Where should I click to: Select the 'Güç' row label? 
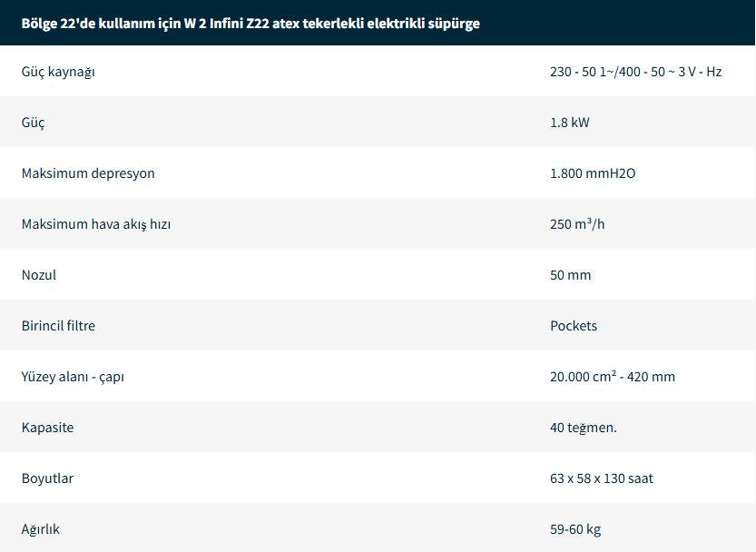(34, 122)
